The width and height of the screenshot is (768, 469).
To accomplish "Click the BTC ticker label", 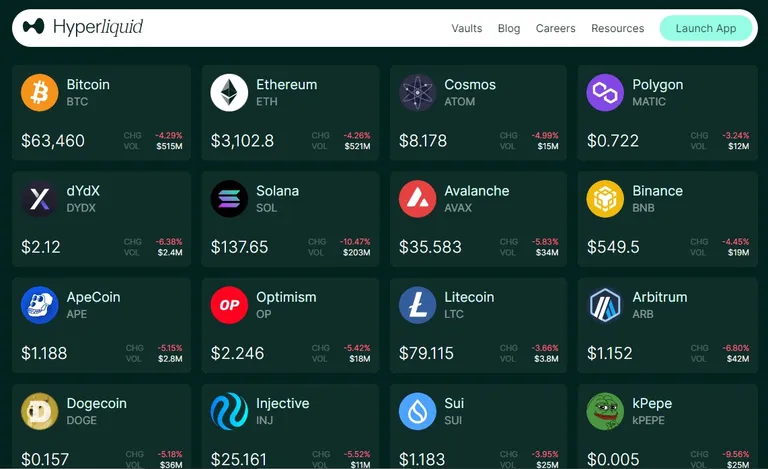I will click(77, 102).
